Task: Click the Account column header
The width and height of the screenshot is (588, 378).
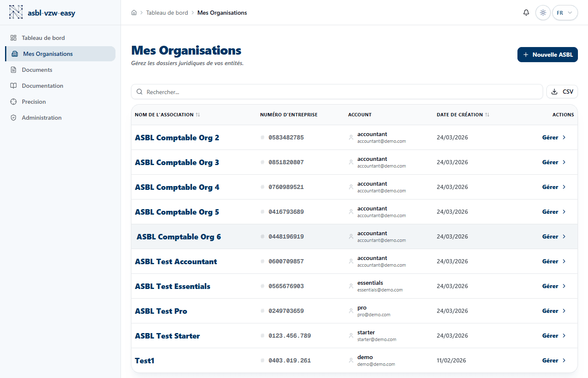Action: (x=360, y=115)
